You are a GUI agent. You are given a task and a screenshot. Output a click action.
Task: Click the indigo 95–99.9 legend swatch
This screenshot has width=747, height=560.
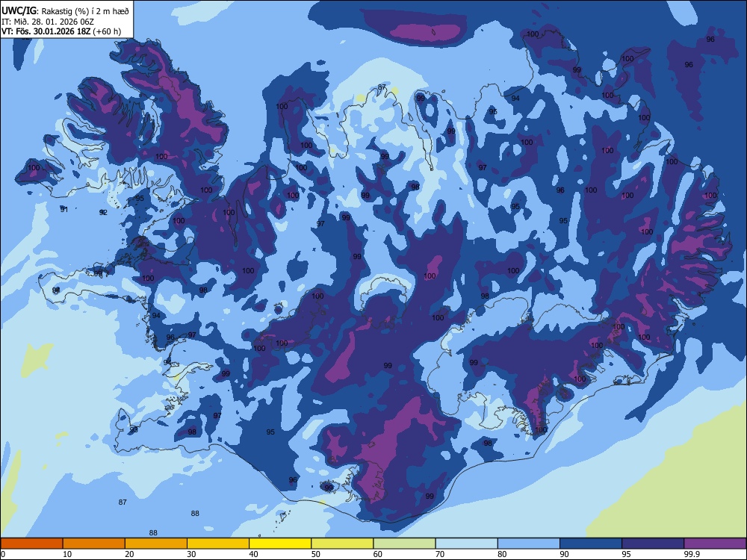tap(653, 544)
